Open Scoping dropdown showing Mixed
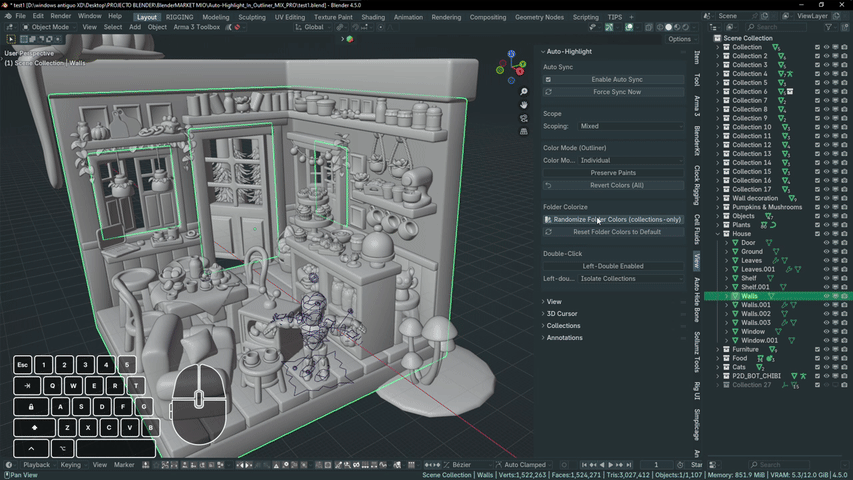 click(631, 126)
